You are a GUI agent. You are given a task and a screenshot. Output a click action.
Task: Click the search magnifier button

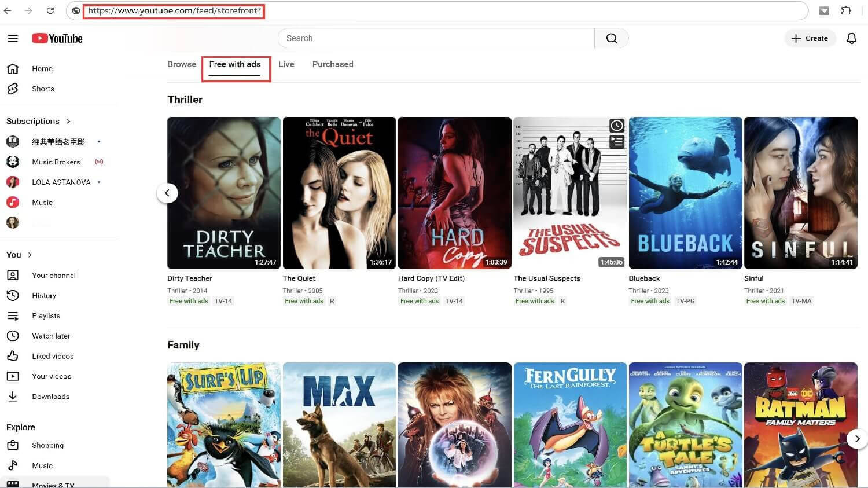point(612,38)
